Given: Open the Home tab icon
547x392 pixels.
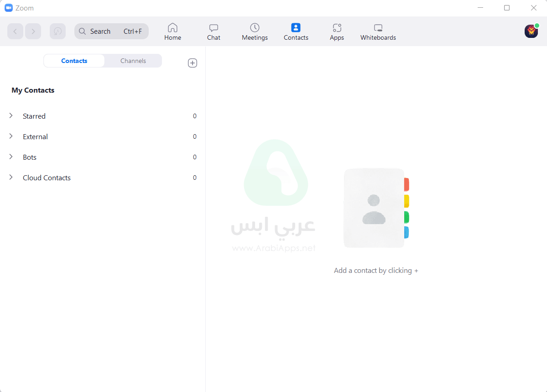Looking at the screenshot, I should [172, 28].
